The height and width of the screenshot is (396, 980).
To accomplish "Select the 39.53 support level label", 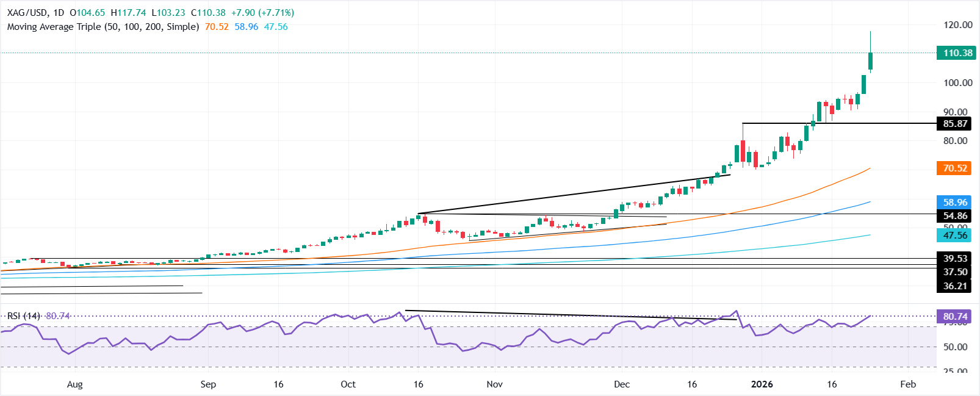I will coord(955,259).
